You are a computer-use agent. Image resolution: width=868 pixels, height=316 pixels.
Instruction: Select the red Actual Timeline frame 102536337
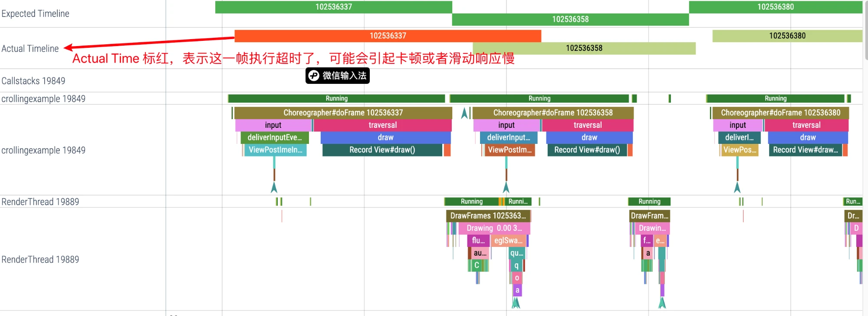(x=388, y=36)
